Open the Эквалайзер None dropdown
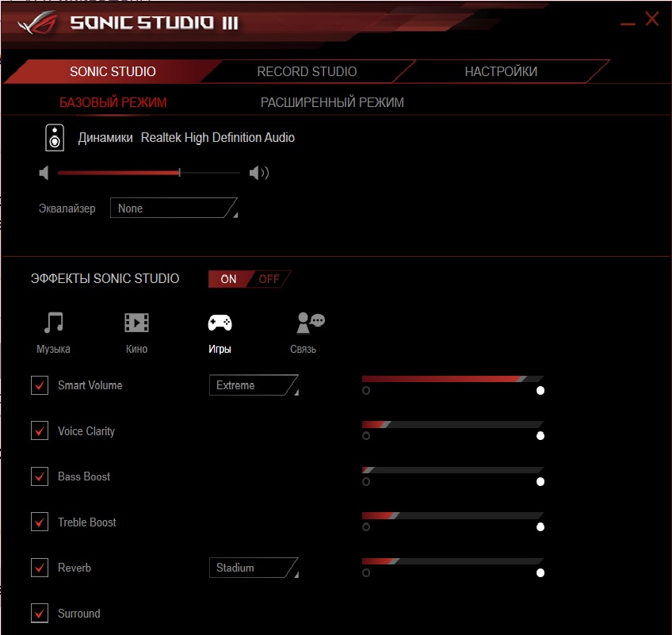672x635 pixels. click(x=174, y=208)
